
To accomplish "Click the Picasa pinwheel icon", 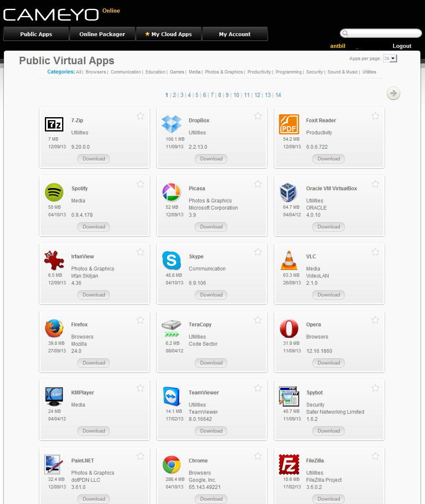I will coord(171,192).
